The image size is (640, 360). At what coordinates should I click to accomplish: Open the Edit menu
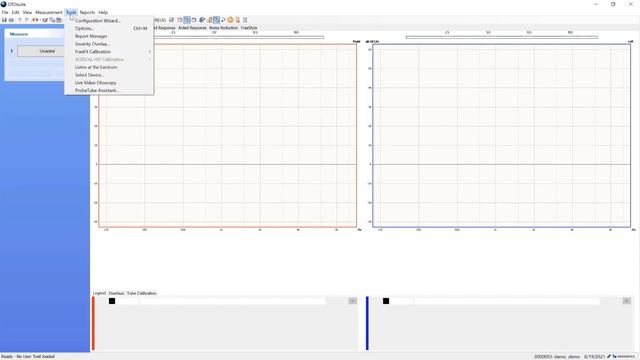coord(16,12)
